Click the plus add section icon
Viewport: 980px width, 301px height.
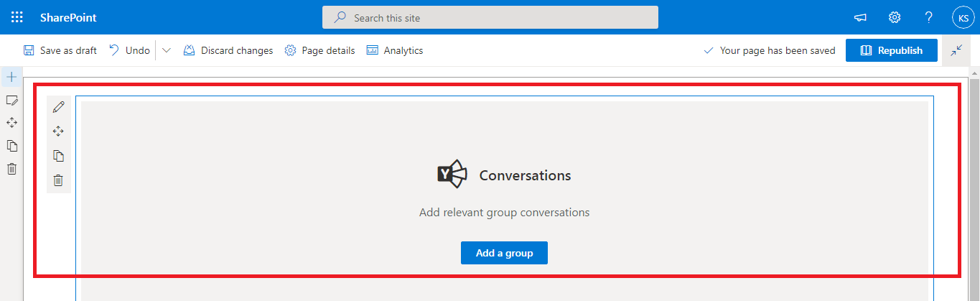pos(11,77)
